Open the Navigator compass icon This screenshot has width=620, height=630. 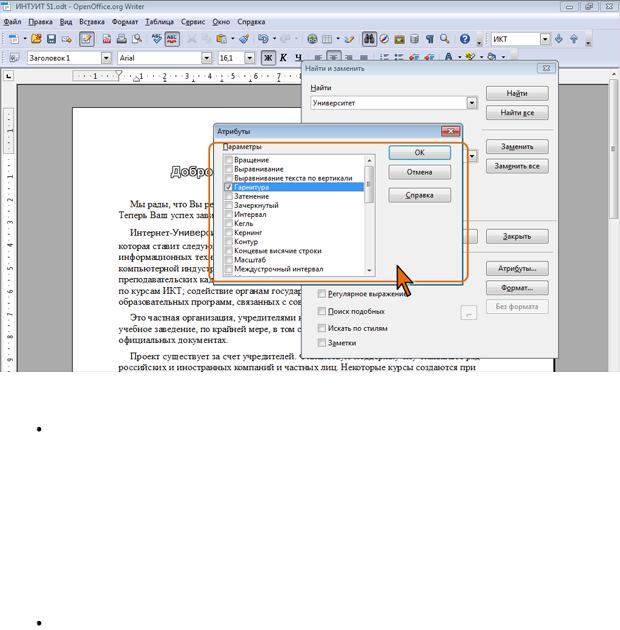tap(384, 39)
